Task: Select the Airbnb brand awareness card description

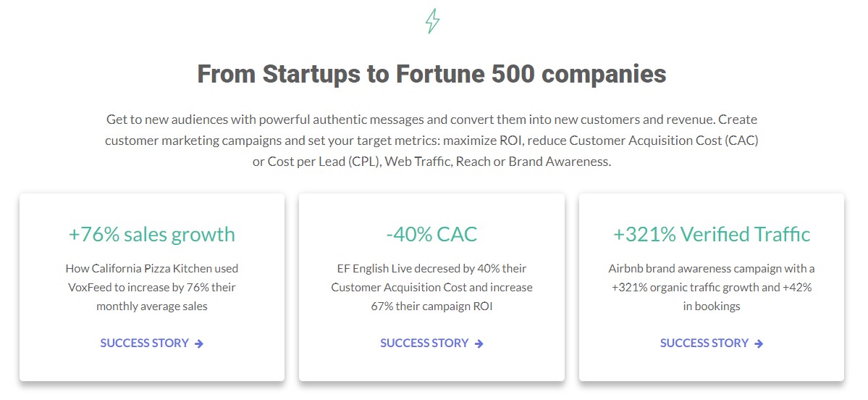Action: coord(712,288)
